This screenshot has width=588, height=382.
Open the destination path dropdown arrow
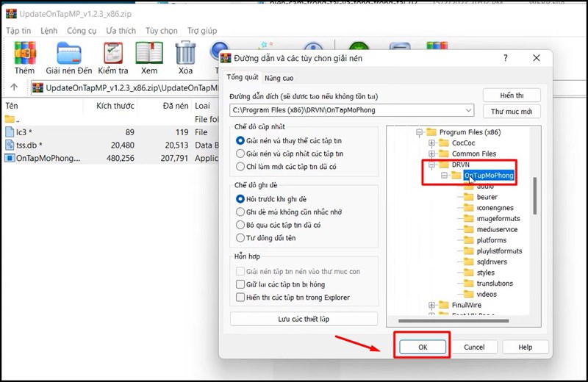click(x=468, y=111)
